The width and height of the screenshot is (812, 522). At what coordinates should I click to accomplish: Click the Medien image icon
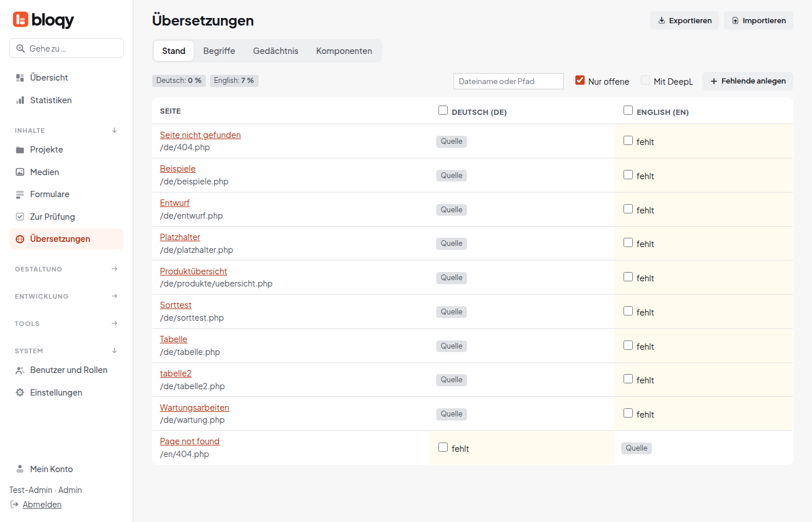pos(20,172)
